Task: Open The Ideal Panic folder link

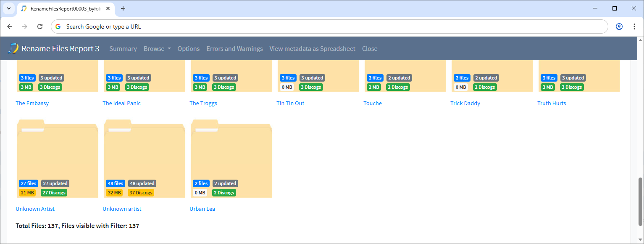Action: pyautogui.click(x=122, y=103)
